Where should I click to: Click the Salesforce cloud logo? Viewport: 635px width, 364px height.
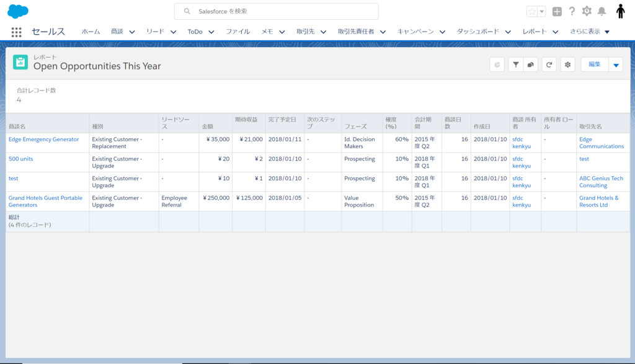[x=18, y=11]
